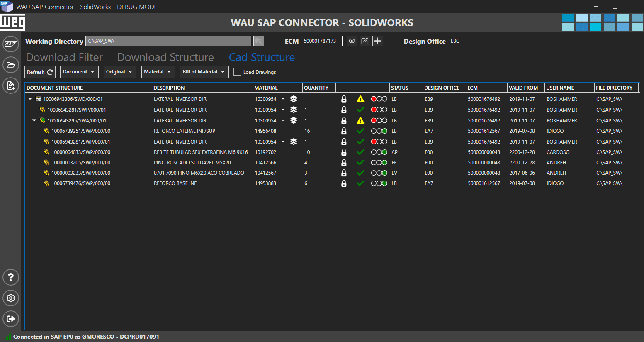
Task: Click the Refresh button
Action: 40,72
